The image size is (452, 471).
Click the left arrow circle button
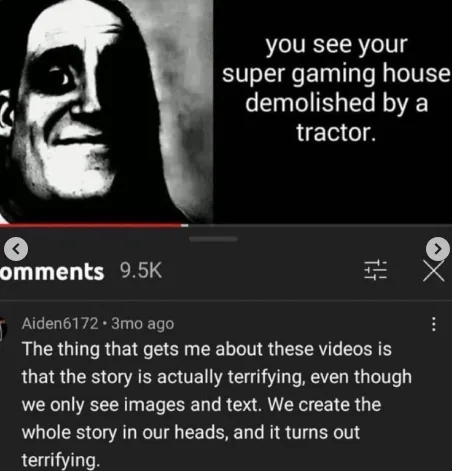[16, 249]
